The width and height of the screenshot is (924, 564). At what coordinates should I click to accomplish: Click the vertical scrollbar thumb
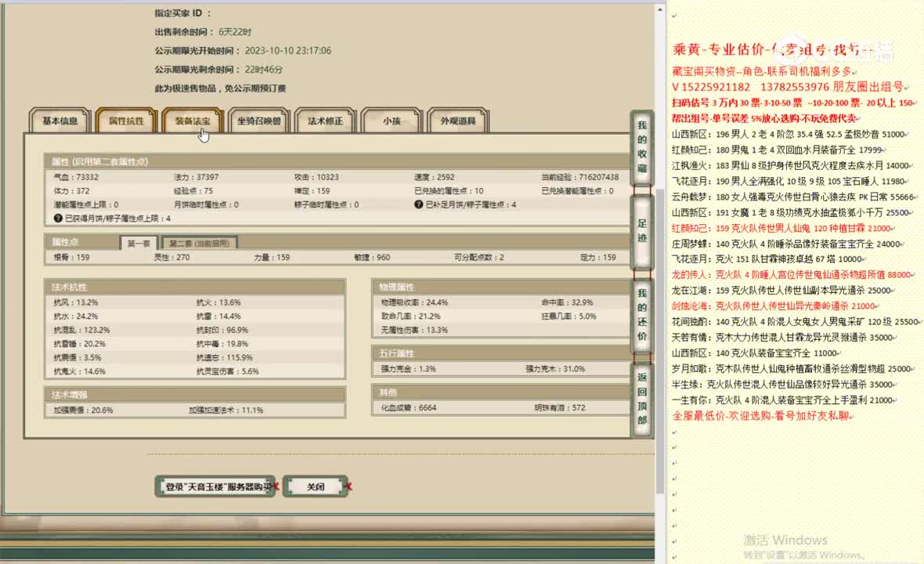pyautogui.click(x=660, y=342)
